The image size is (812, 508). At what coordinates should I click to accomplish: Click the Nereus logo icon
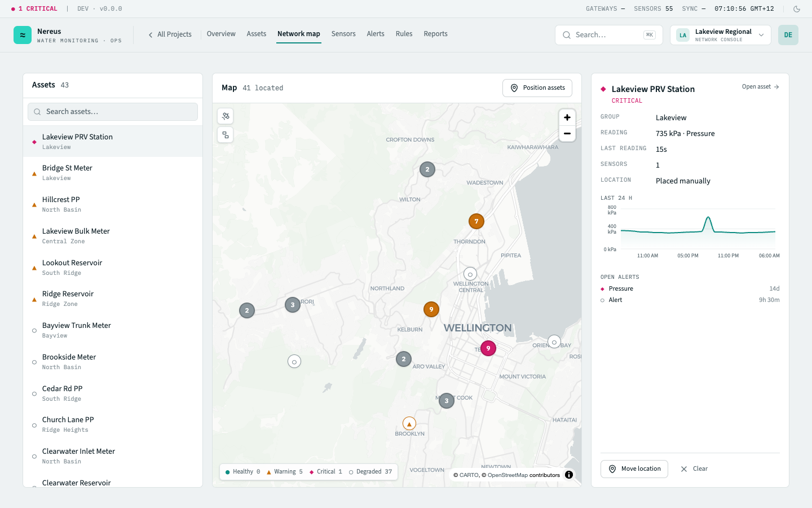pyautogui.click(x=23, y=35)
